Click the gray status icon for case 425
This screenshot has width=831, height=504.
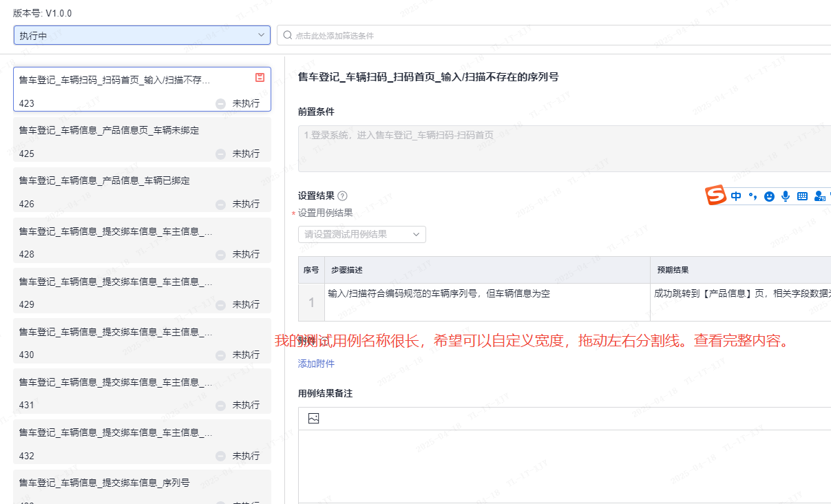point(220,154)
